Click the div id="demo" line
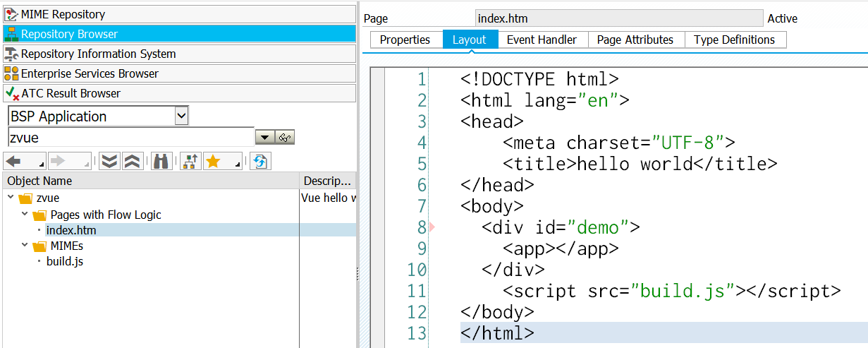This screenshot has height=348, width=868. [561, 227]
